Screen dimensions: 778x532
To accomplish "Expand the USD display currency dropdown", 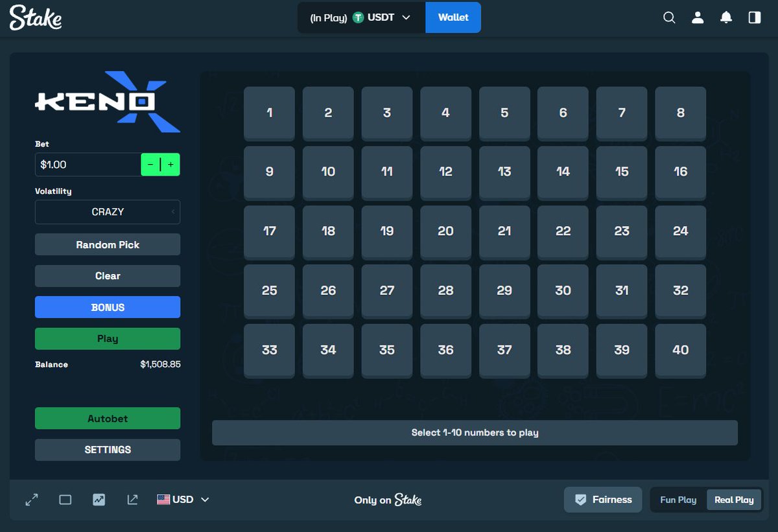I will pos(183,500).
